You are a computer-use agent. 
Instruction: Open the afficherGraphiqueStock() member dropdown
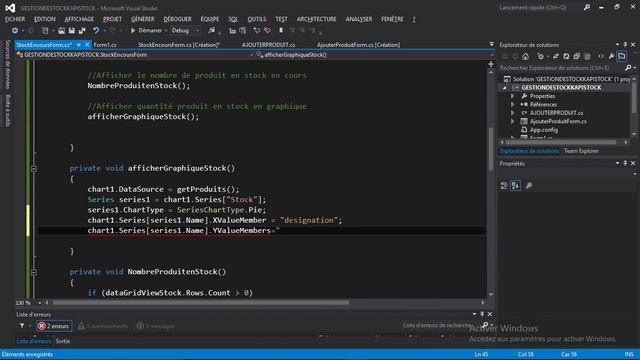[492, 55]
